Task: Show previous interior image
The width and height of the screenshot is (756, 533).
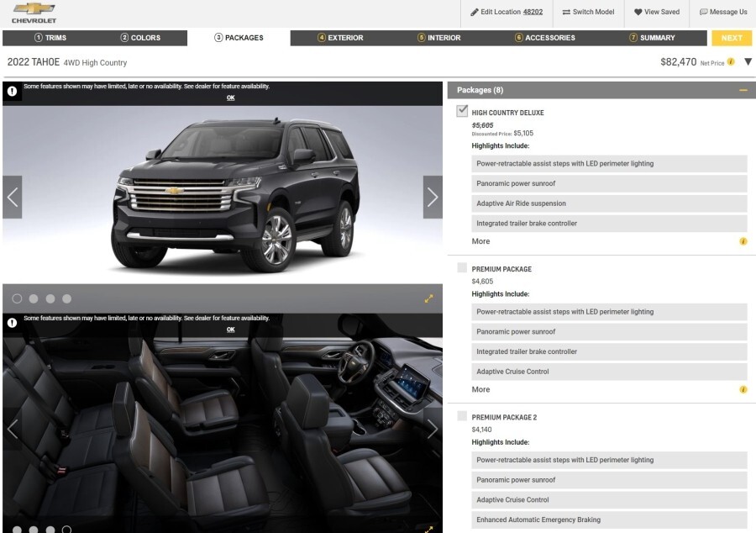Action: (x=12, y=429)
